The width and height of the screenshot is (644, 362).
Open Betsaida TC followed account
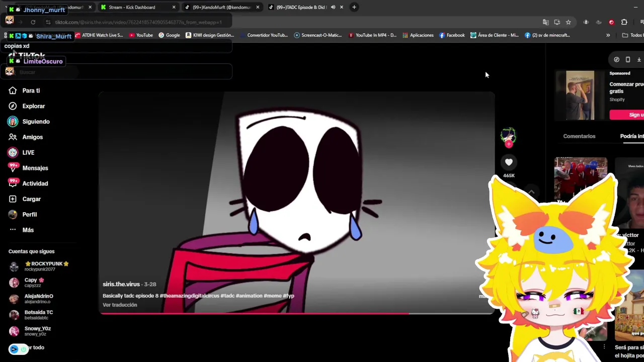[31, 315]
